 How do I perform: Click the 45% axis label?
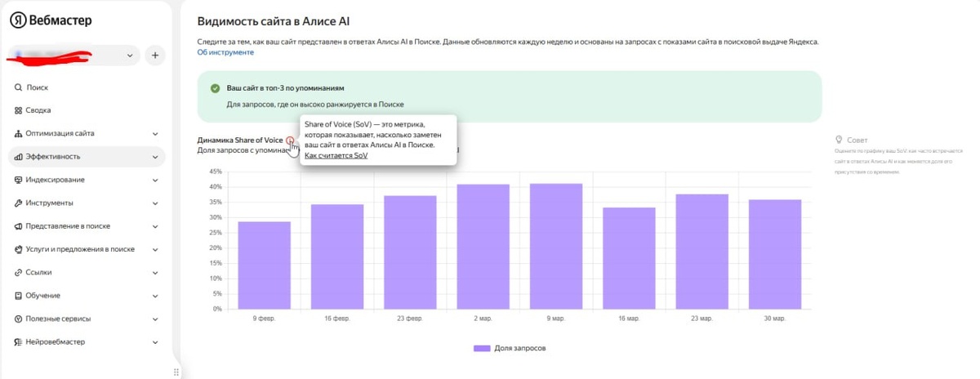(x=216, y=172)
